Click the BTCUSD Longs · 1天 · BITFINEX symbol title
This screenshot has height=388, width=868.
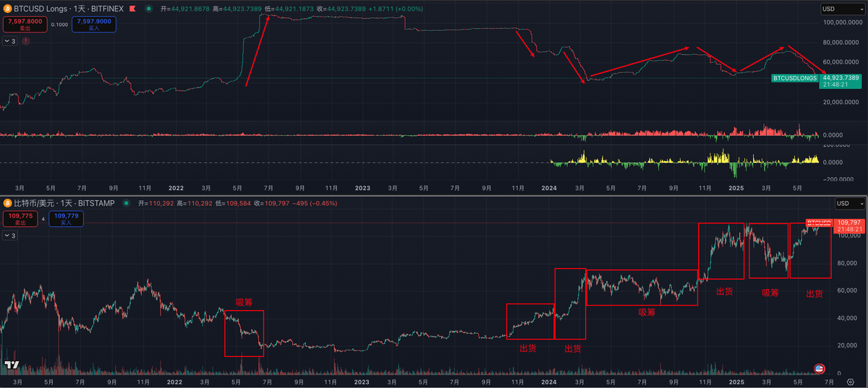(69, 9)
